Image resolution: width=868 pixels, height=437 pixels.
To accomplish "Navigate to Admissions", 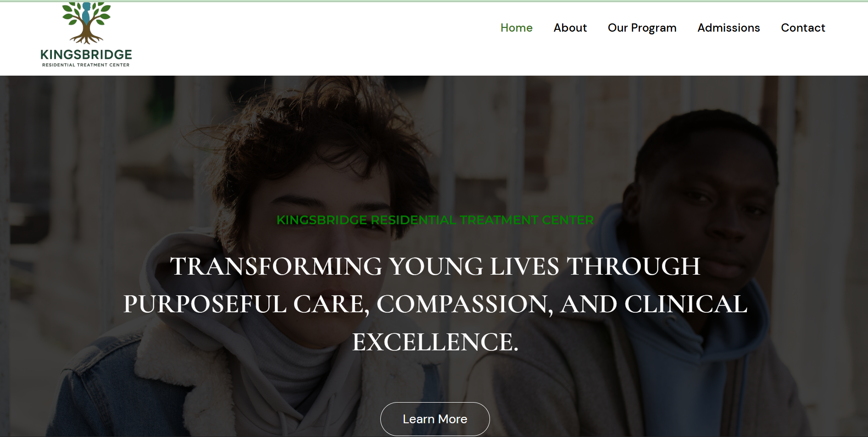I will point(729,28).
